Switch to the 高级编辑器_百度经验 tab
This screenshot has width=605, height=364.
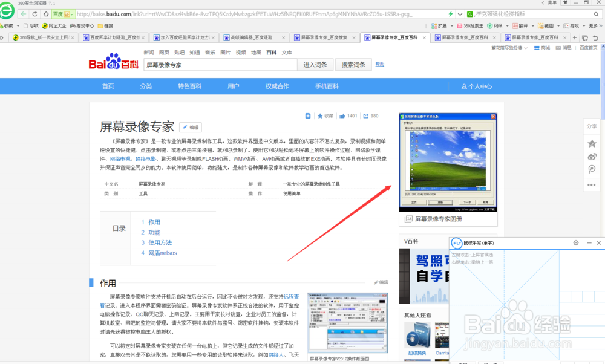tap(255, 37)
